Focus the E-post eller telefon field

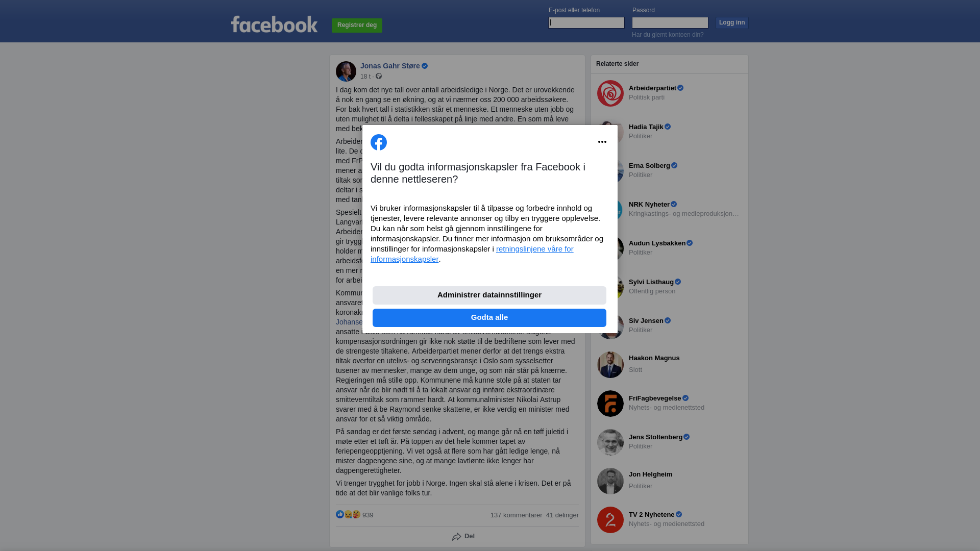coord(586,22)
